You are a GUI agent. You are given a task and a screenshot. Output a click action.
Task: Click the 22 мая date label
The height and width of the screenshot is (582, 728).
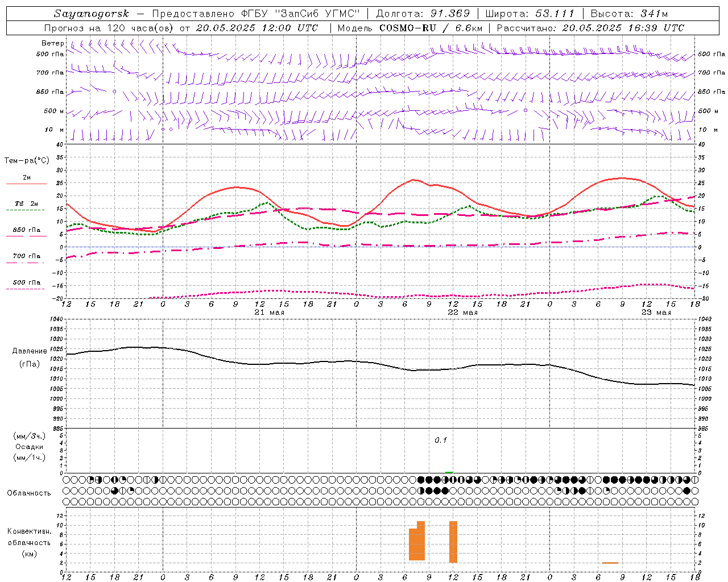click(x=462, y=312)
